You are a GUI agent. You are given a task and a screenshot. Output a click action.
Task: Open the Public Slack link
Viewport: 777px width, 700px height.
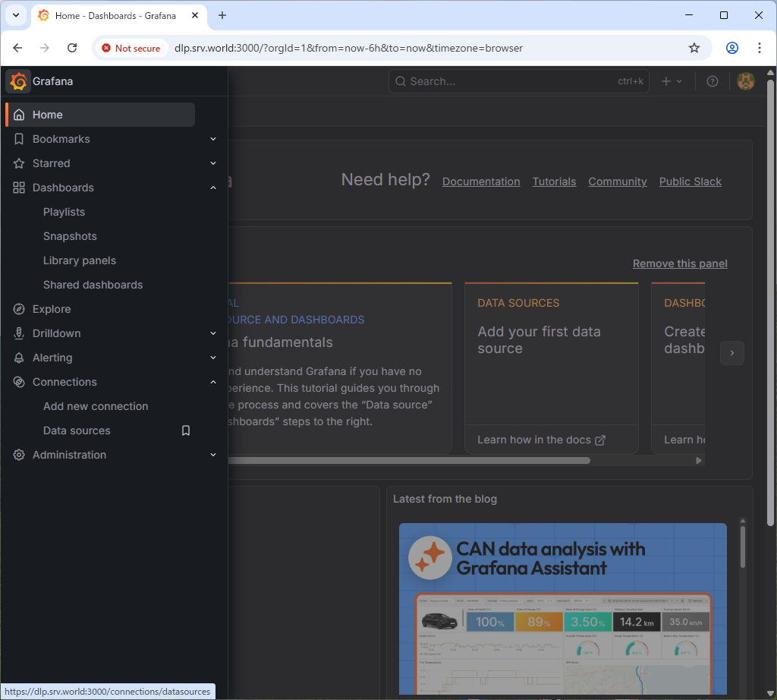click(690, 181)
